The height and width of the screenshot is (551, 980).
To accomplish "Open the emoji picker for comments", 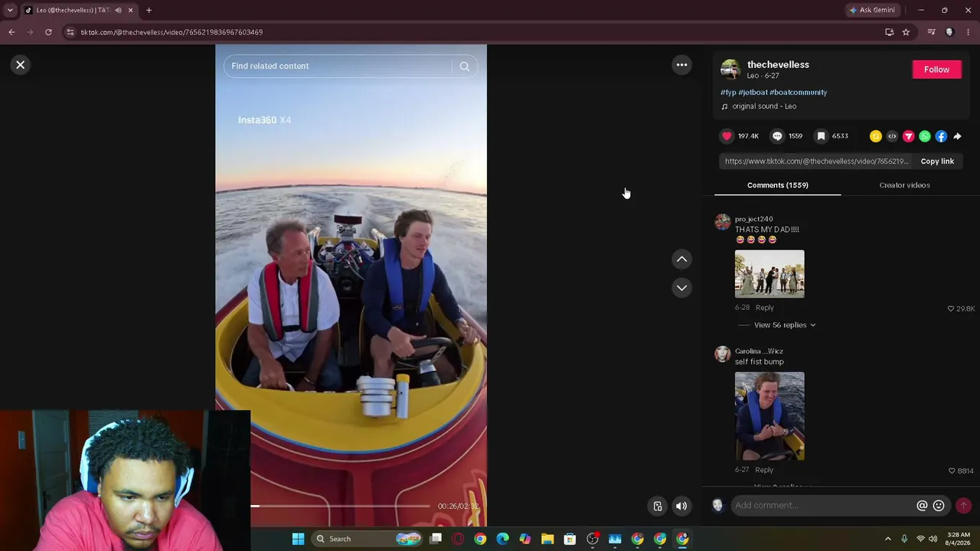I will (939, 506).
